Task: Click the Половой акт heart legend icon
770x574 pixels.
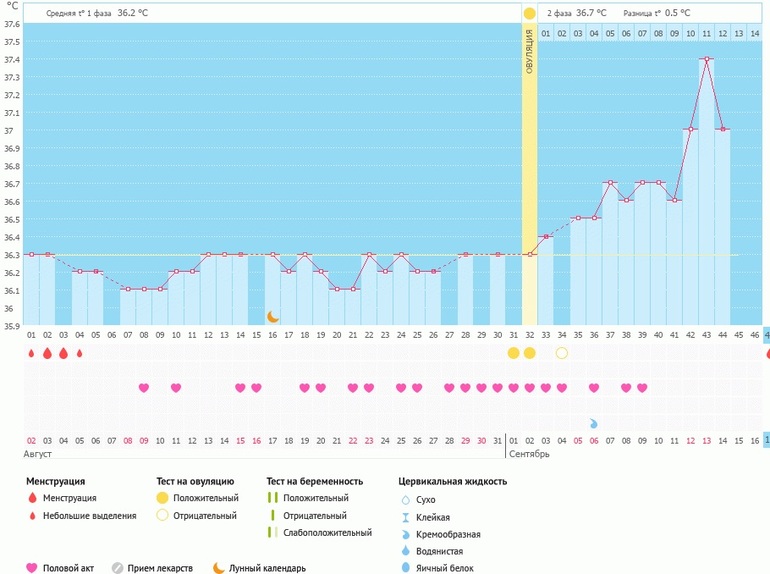Action: pyautogui.click(x=32, y=567)
